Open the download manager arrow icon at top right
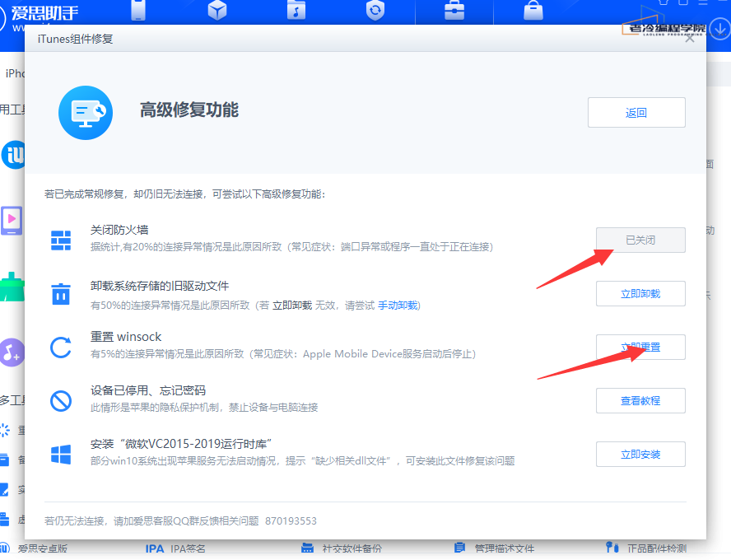 pyautogui.click(x=719, y=30)
